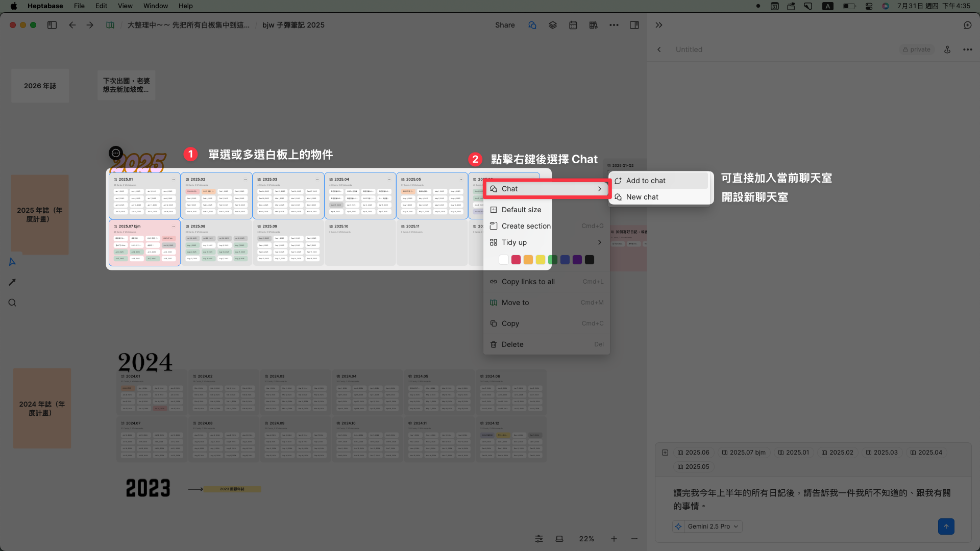The image size is (980, 551).
Task: Open the Chat panel from the top toolbar
Action: (532, 24)
